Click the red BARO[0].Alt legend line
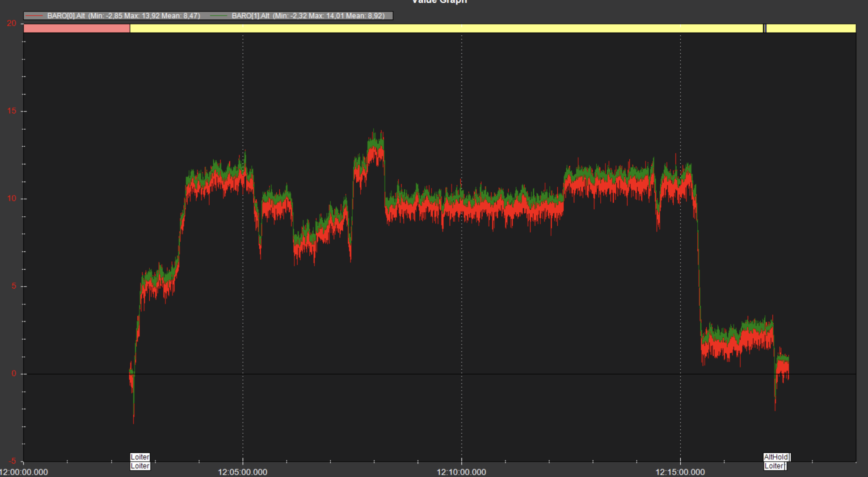 pyautogui.click(x=34, y=16)
